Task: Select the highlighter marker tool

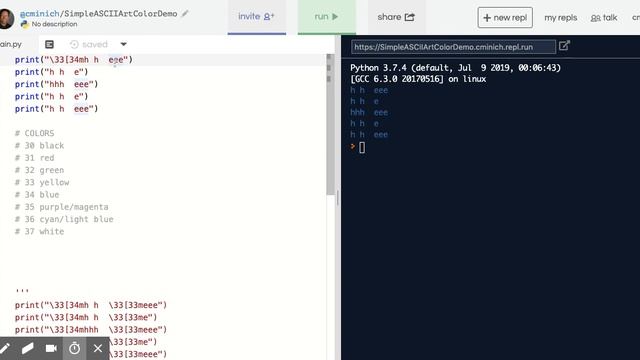Action: [x=28, y=348]
